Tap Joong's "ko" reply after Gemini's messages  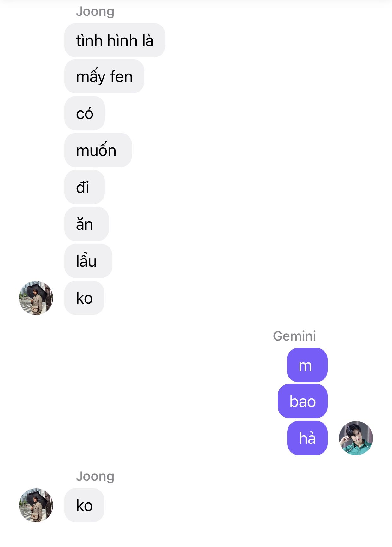84,505
